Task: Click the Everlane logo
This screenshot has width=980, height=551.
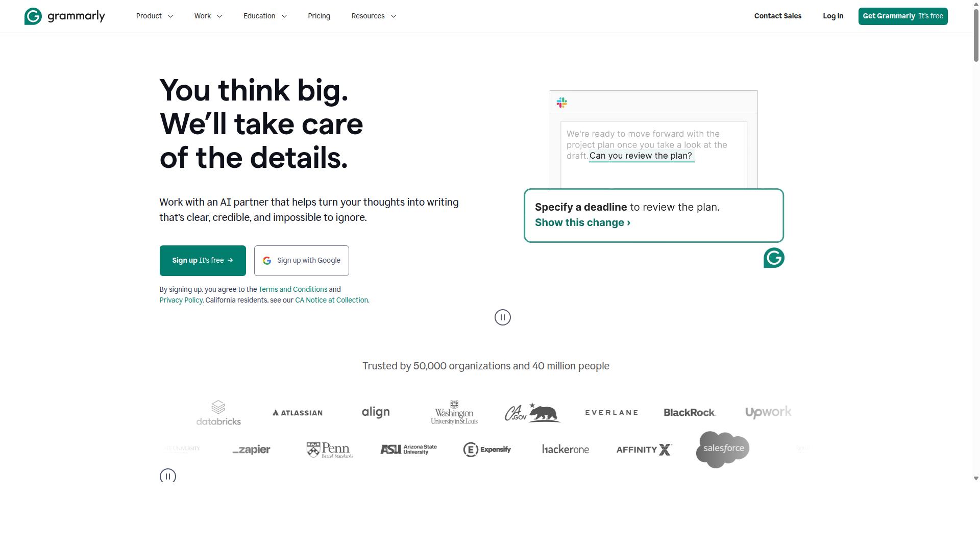Action: click(x=611, y=413)
